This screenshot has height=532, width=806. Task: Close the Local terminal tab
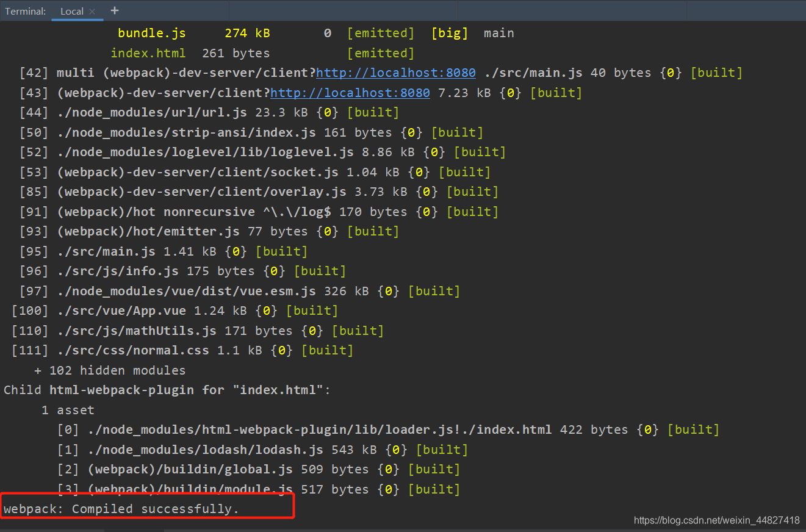(x=92, y=12)
